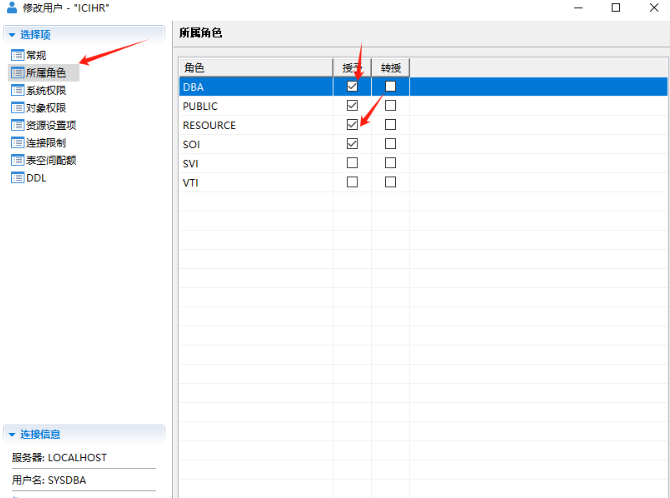Uncheck 授予 for the DBA role
This screenshot has width=670, height=498.
(352, 86)
